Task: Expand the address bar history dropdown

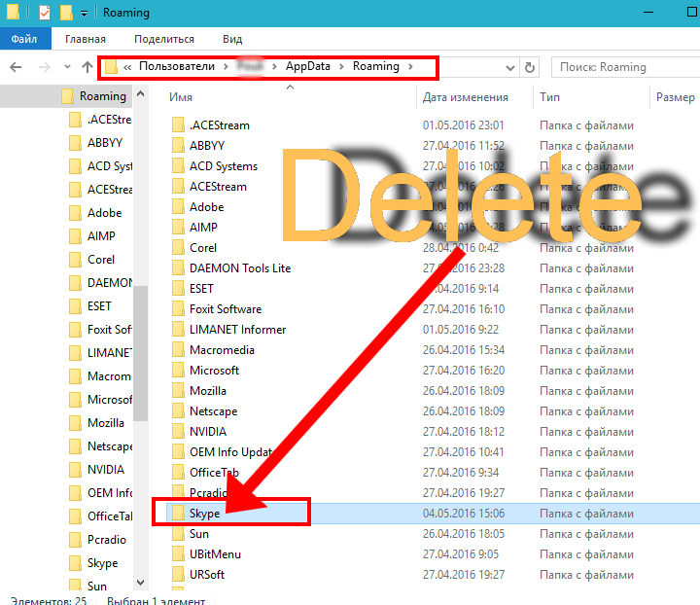Action: coord(508,67)
